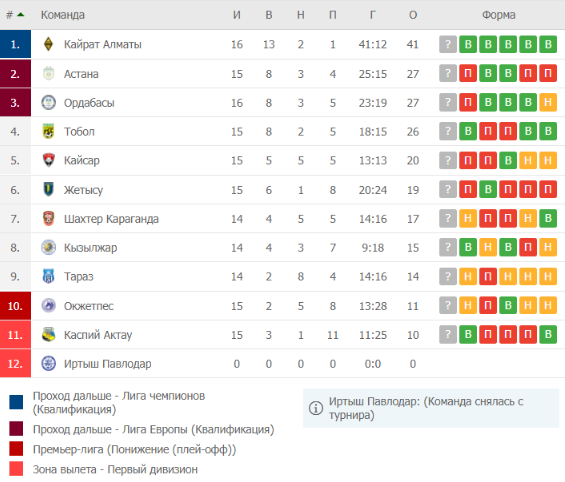
Task: Sort table by the # rank column
Action: pos(15,15)
